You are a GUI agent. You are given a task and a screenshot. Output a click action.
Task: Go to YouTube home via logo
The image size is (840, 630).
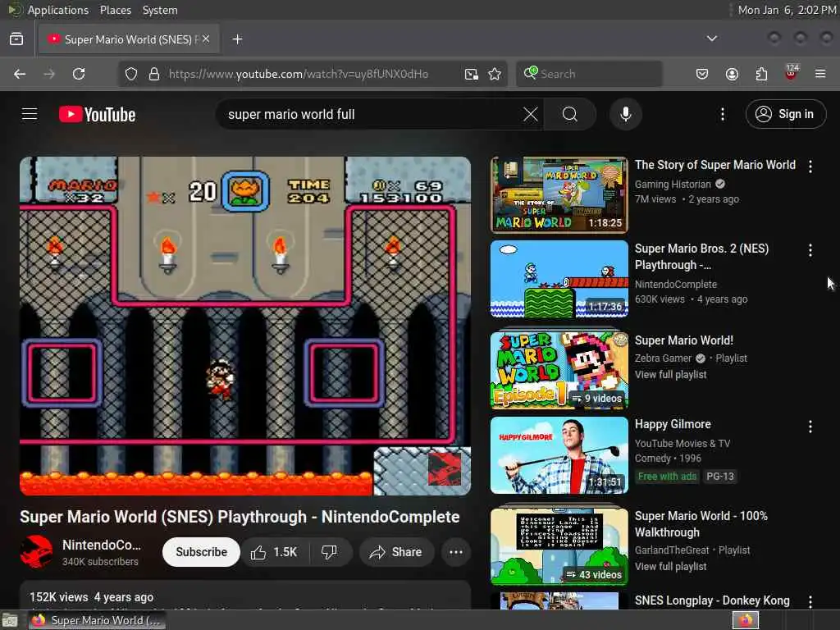97,114
